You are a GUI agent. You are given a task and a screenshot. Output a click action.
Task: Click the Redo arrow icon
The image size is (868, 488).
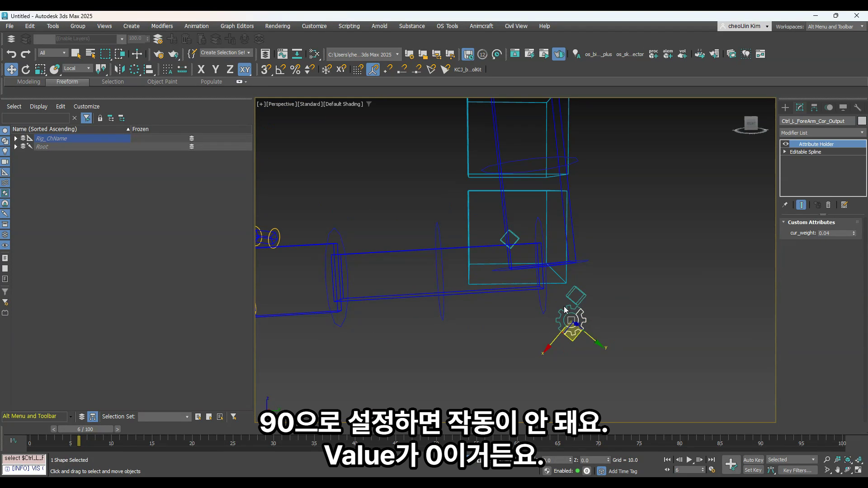click(x=26, y=54)
